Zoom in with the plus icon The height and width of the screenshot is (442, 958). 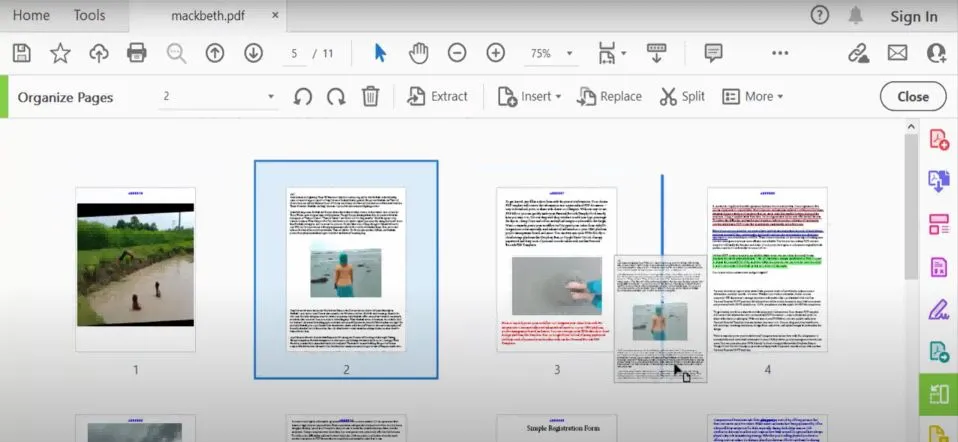495,53
